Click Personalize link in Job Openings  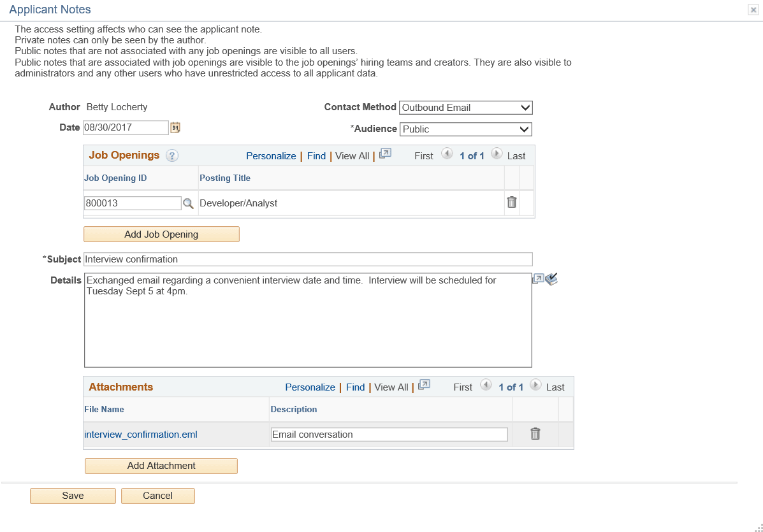pos(271,156)
